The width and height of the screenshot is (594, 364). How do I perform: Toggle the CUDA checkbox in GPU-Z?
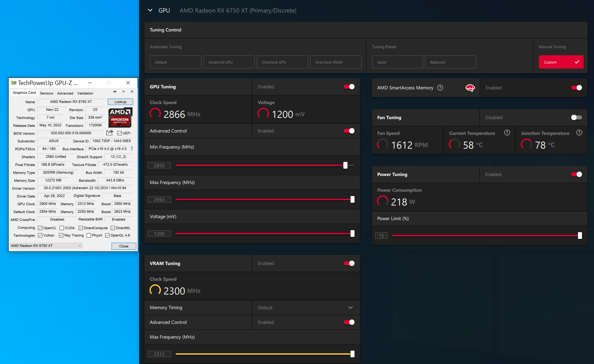(62, 228)
